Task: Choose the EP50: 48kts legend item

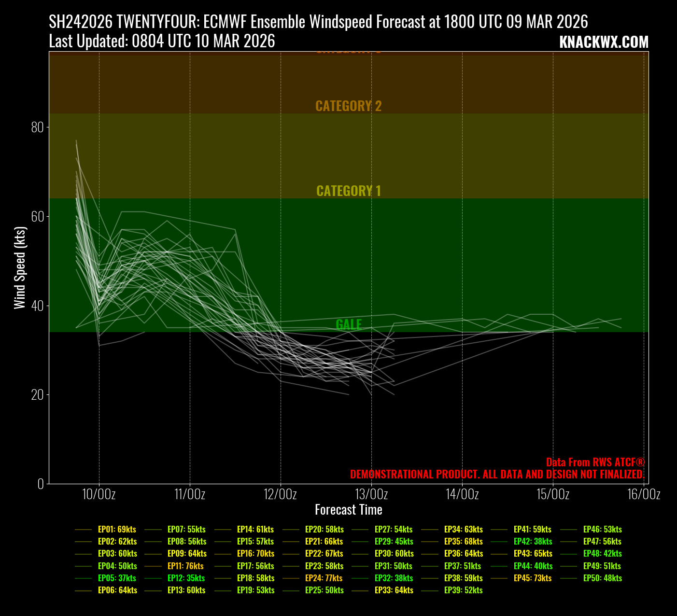Action: 602,578
